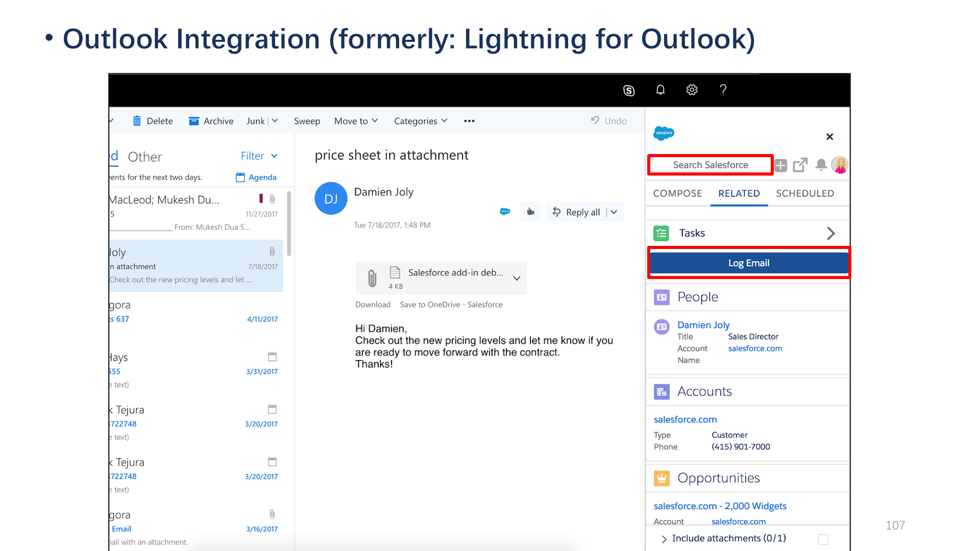Open the user avatar profile

pyautogui.click(x=840, y=165)
